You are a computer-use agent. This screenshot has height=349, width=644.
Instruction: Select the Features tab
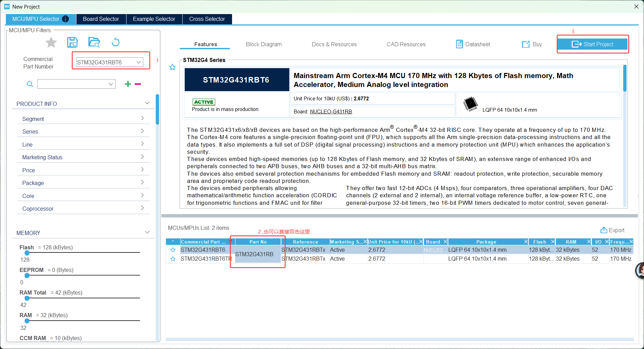206,44
